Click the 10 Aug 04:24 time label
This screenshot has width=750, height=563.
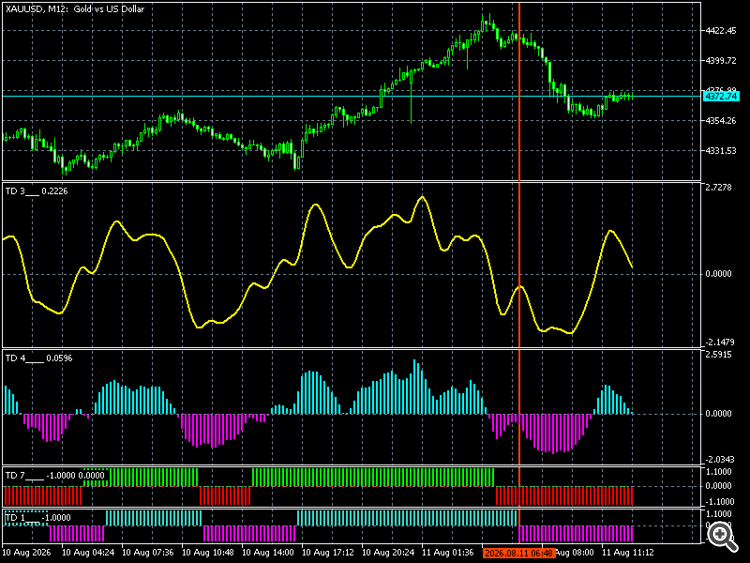click(x=88, y=553)
